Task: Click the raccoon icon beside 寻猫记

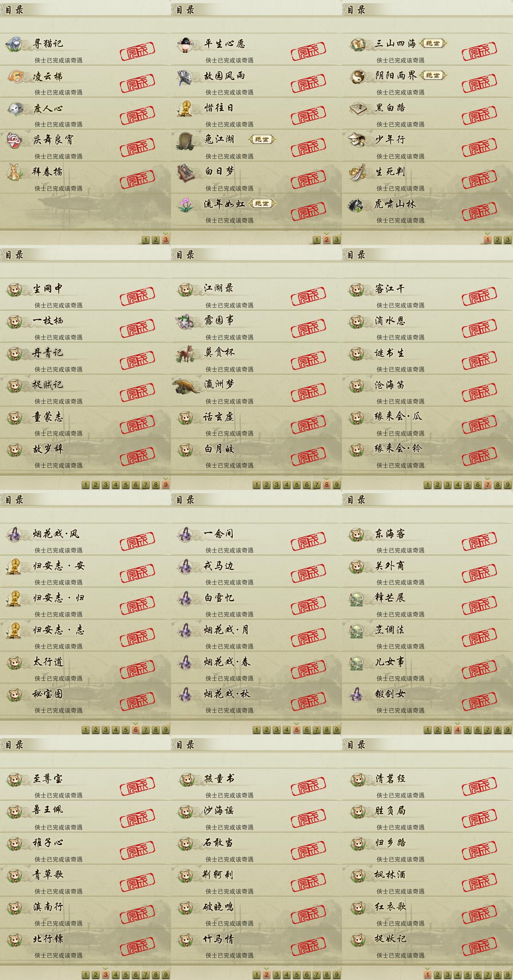Action: (15, 44)
